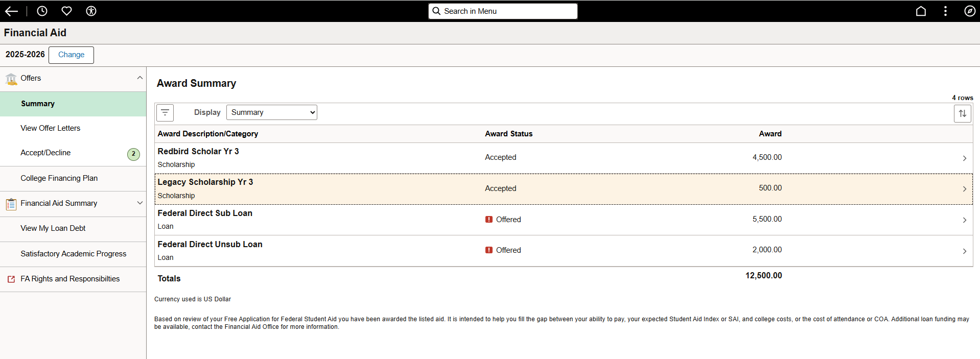Screen dimensions: 980x359
Task: Click the magnifier search icon
Action: [x=436, y=11]
